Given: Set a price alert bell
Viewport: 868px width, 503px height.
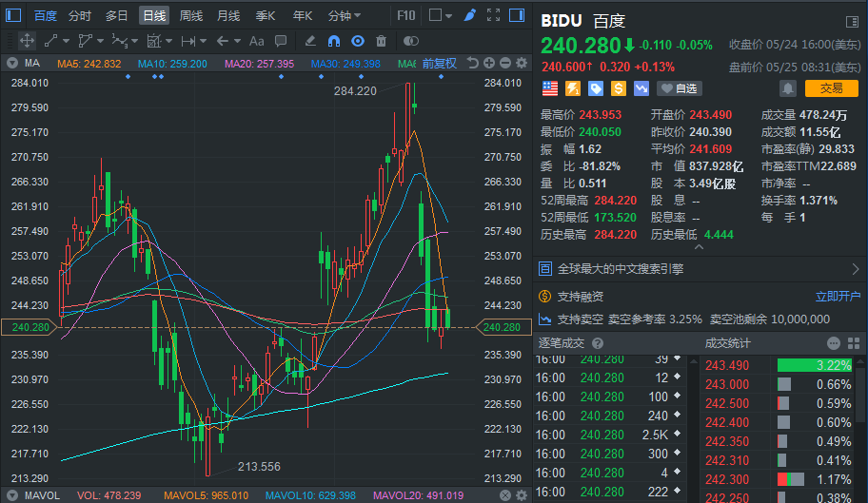Looking at the screenshot, I should [x=788, y=88].
